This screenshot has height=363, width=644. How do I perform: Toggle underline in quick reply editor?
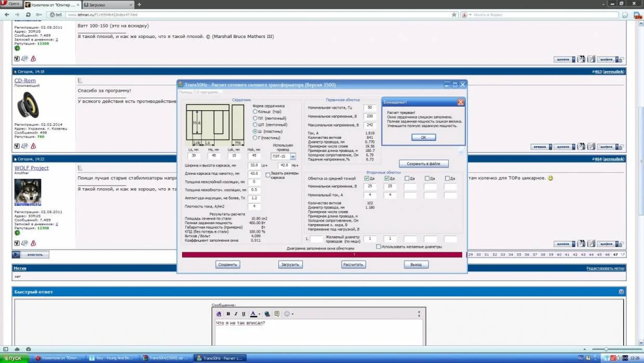coord(243,314)
